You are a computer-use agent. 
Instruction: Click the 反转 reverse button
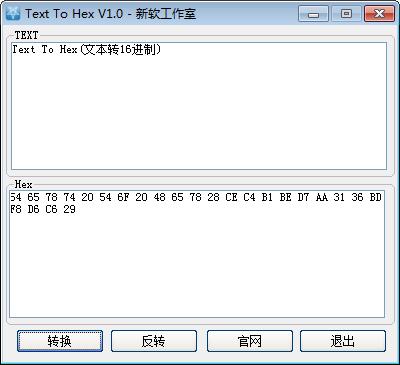click(154, 341)
